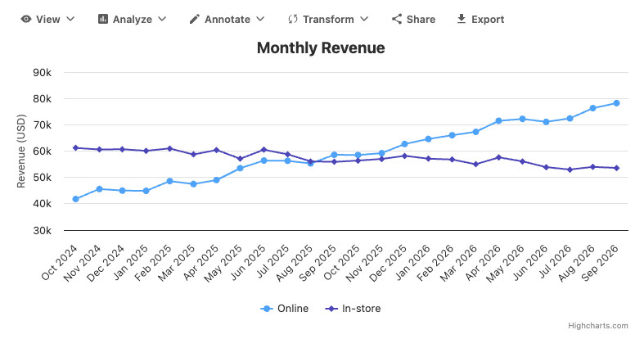The width and height of the screenshot is (644, 339).
Task: Click the Sep 2026 x-axis label
Action: pyautogui.click(x=600, y=263)
